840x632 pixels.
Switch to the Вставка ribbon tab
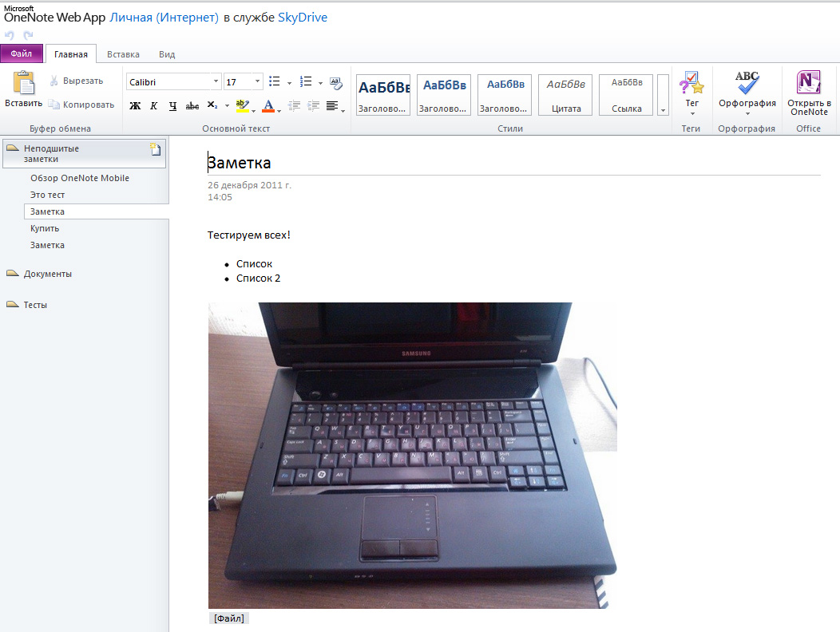tap(123, 54)
